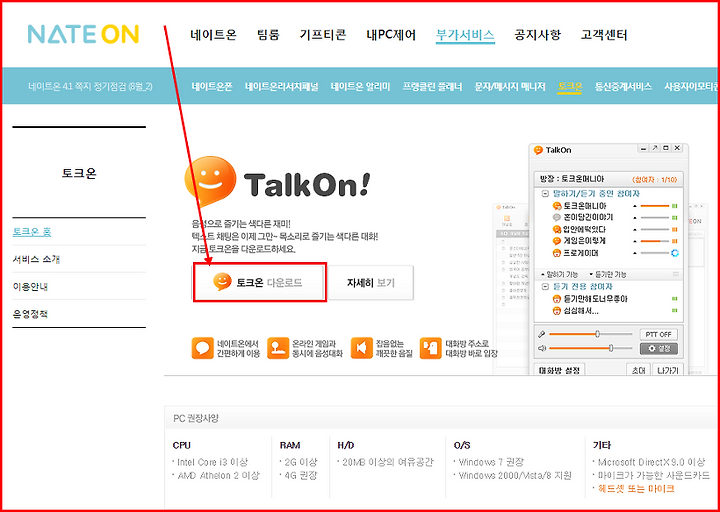Go to the 문자/메시지 매니저 submenu
Viewport: 720px width, 512px height.
click(510, 86)
